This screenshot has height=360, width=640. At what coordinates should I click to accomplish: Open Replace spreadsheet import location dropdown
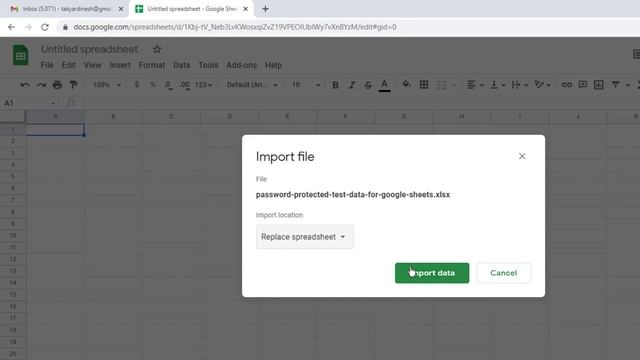coord(304,237)
